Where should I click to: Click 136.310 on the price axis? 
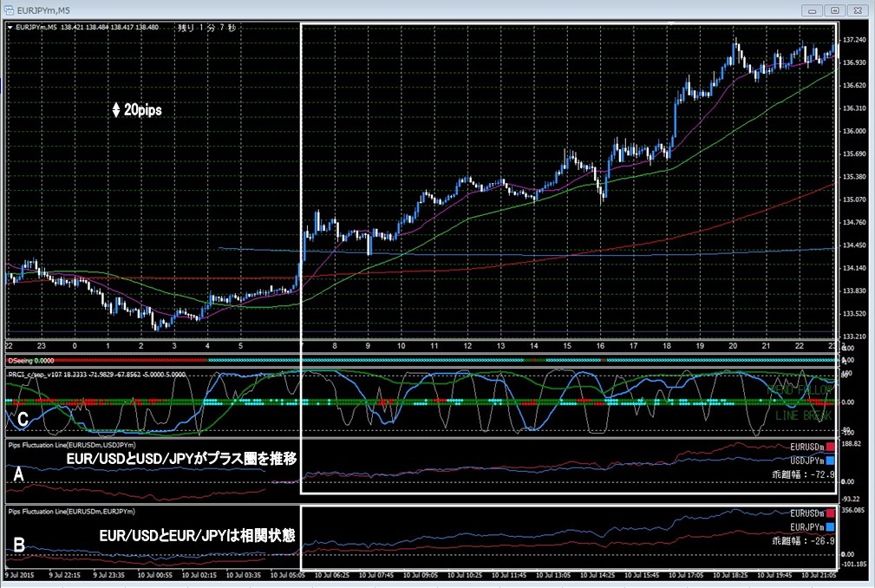(854, 108)
